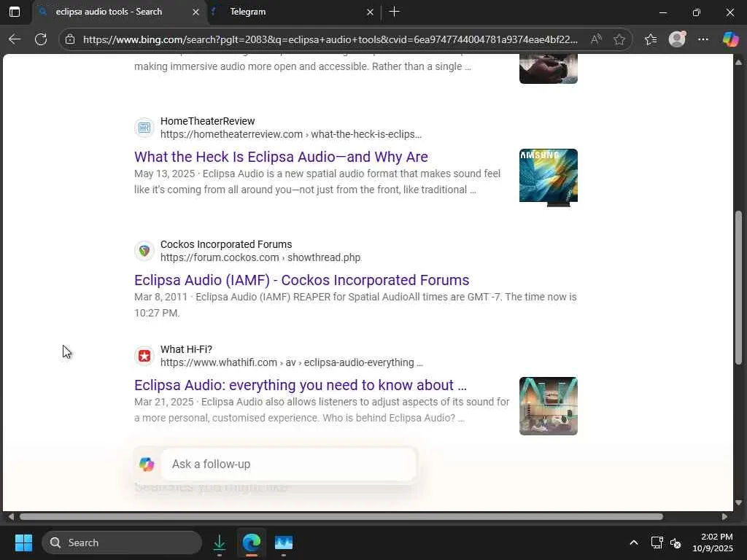
Task: Open the What Hi-Fi living room thumbnail
Action: pyautogui.click(x=549, y=405)
